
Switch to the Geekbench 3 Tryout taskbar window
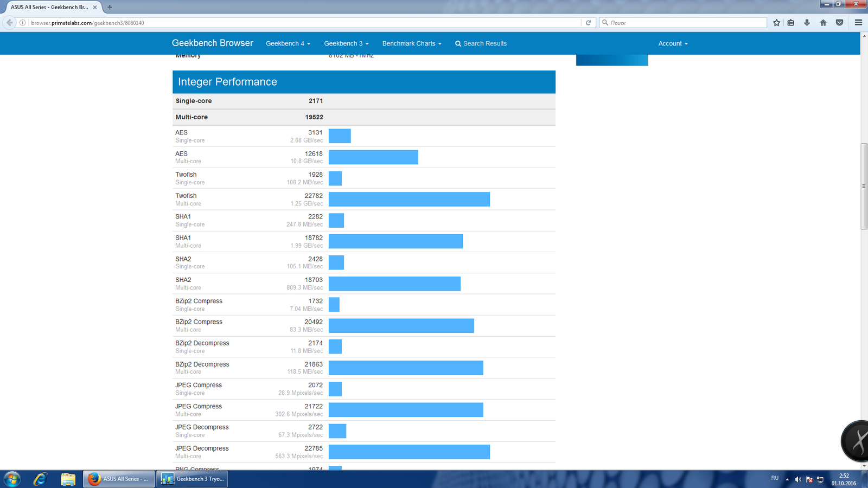[192, 479]
